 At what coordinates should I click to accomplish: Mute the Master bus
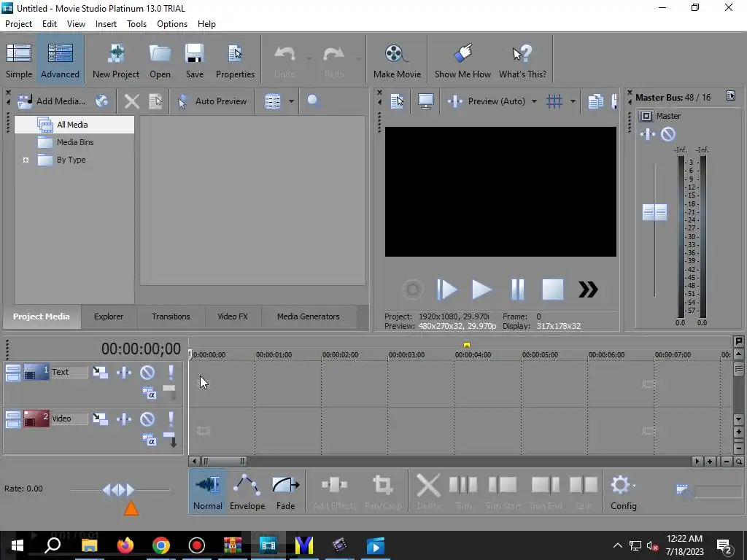(668, 134)
